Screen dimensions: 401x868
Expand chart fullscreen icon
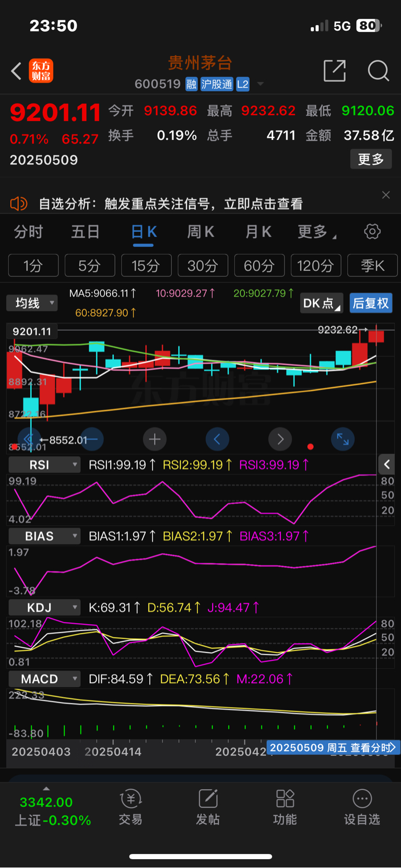pyautogui.click(x=343, y=439)
